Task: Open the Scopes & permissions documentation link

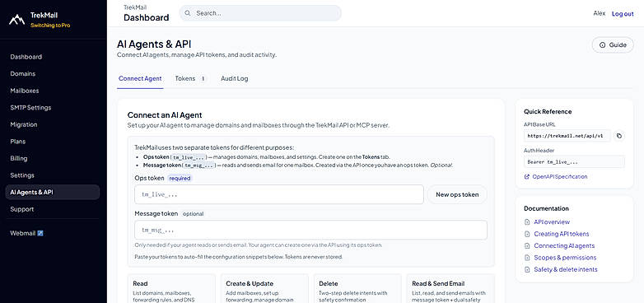Action: 565,258
